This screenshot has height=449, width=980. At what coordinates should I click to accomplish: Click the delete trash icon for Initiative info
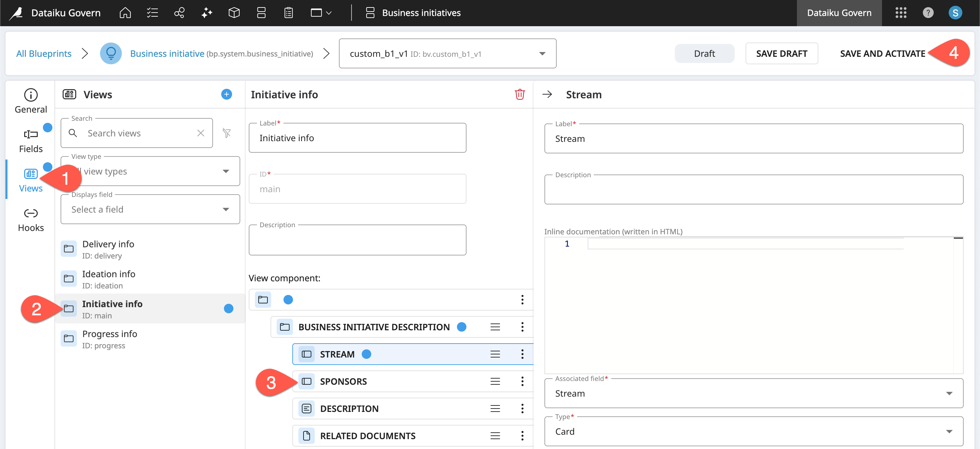point(520,94)
